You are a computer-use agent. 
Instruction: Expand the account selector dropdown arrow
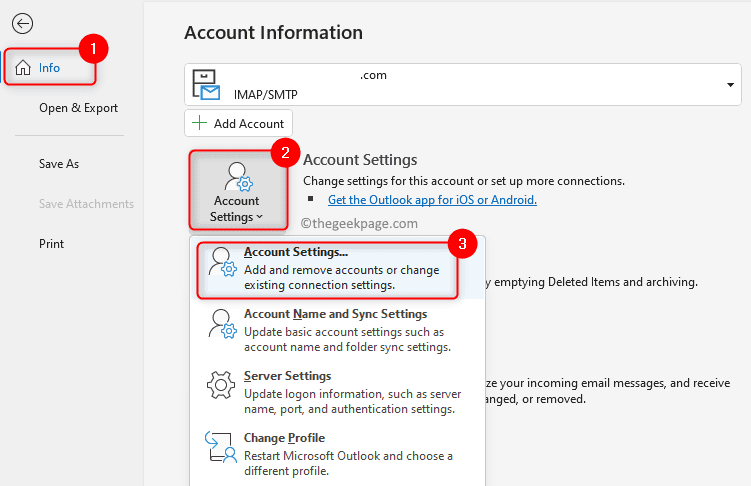730,85
